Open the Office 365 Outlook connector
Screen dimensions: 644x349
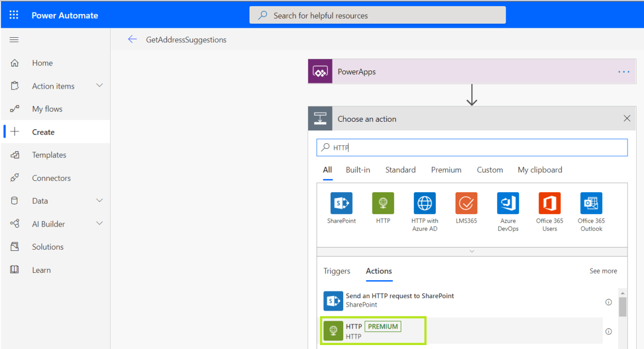click(x=590, y=203)
